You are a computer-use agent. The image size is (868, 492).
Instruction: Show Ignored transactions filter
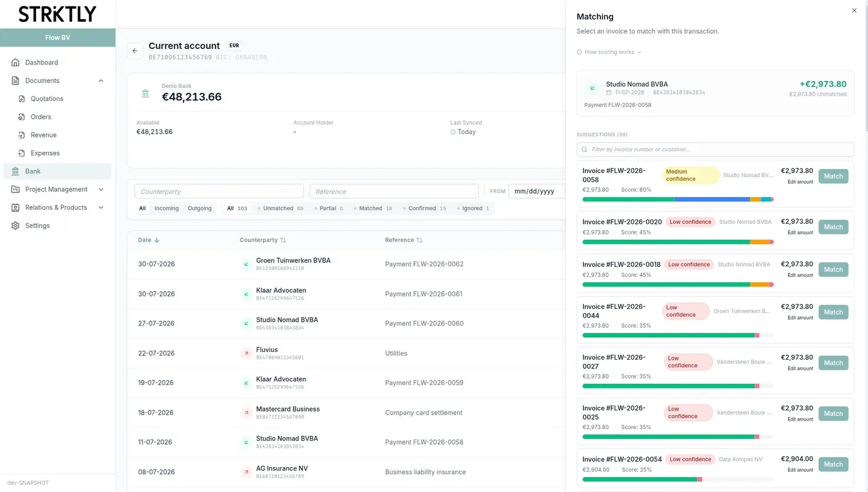point(472,208)
